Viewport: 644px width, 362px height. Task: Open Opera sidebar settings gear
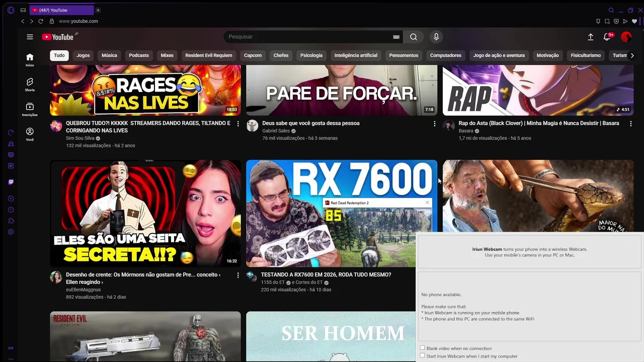coord(11,232)
